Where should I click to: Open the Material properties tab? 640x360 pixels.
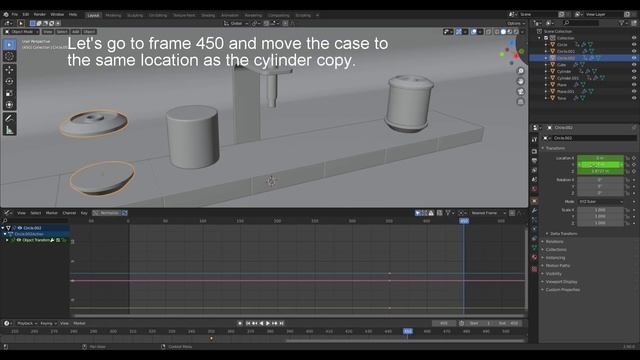(534, 258)
